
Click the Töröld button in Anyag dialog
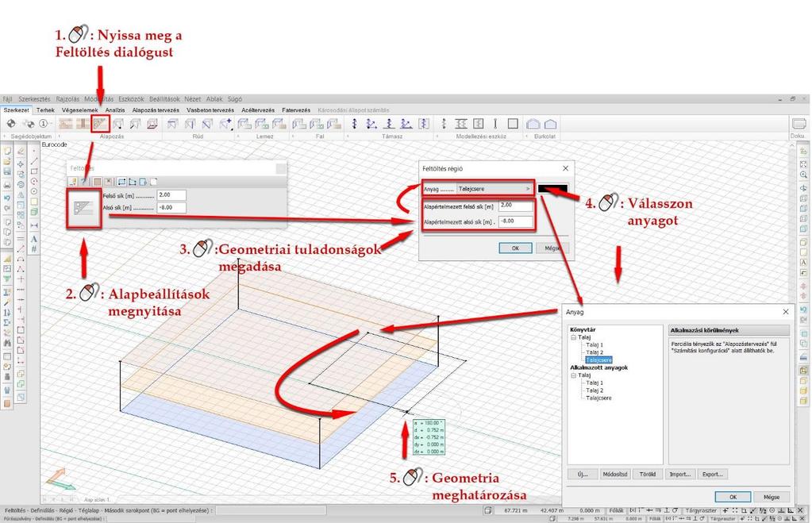click(648, 474)
